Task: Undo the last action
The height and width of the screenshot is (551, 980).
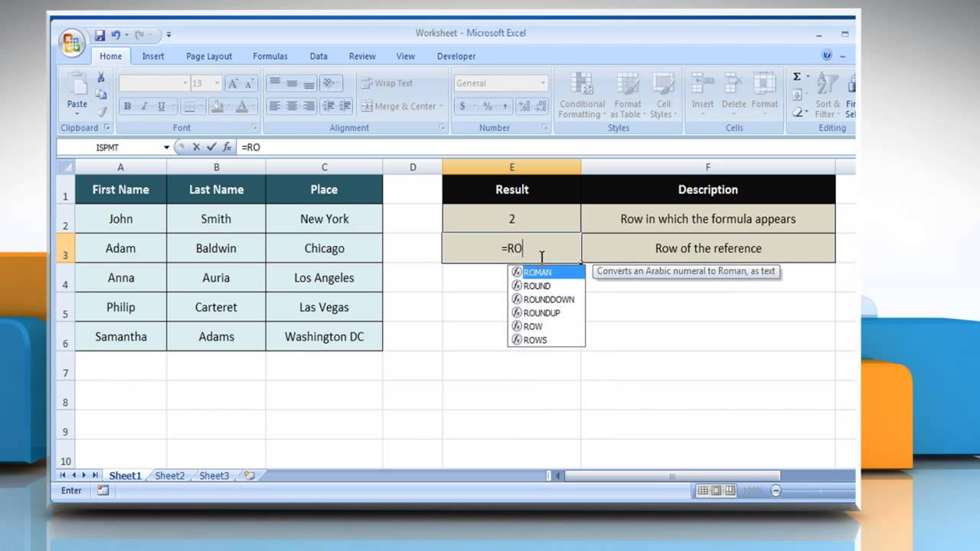Action: point(116,35)
